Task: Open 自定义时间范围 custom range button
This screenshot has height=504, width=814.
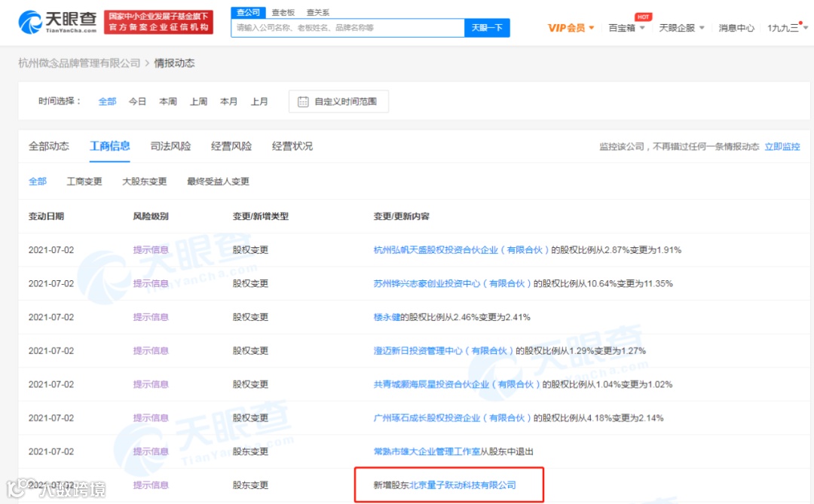Action: [338, 102]
